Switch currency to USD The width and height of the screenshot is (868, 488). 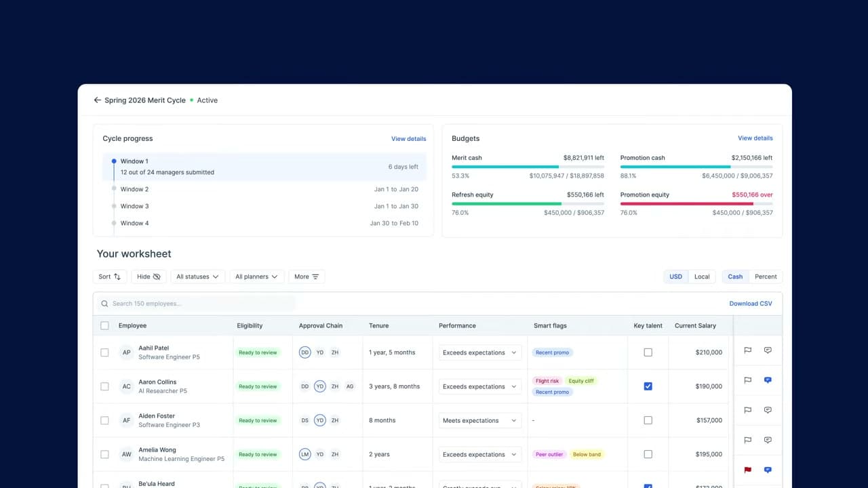pyautogui.click(x=676, y=277)
